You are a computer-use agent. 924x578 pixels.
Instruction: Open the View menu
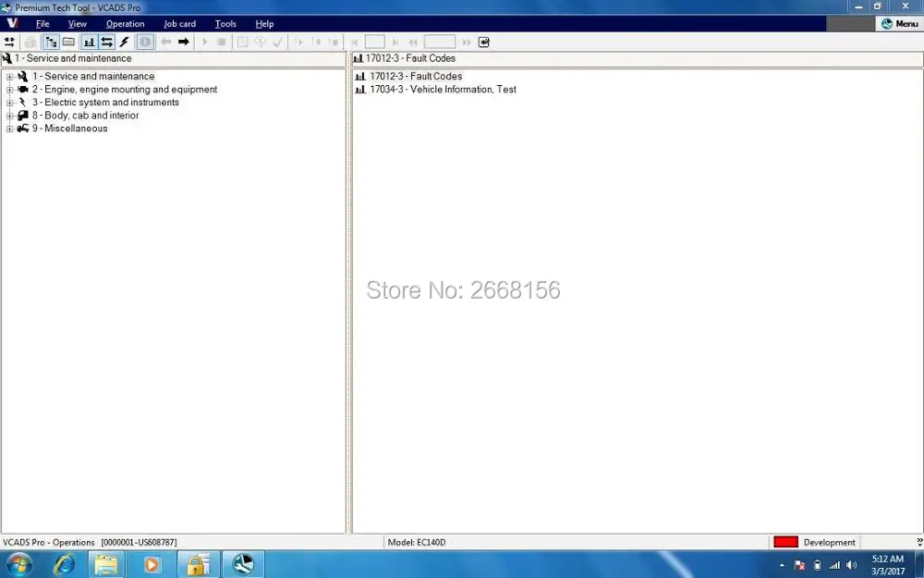78,24
